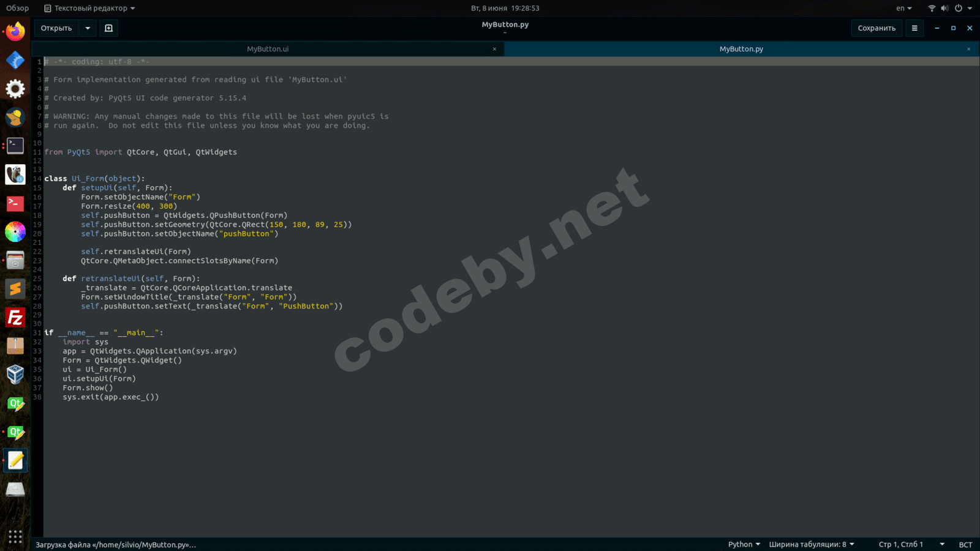Toggle insert mode ВСТ in status bar
Image resolution: width=980 pixels, height=551 pixels.
pos(965,544)
